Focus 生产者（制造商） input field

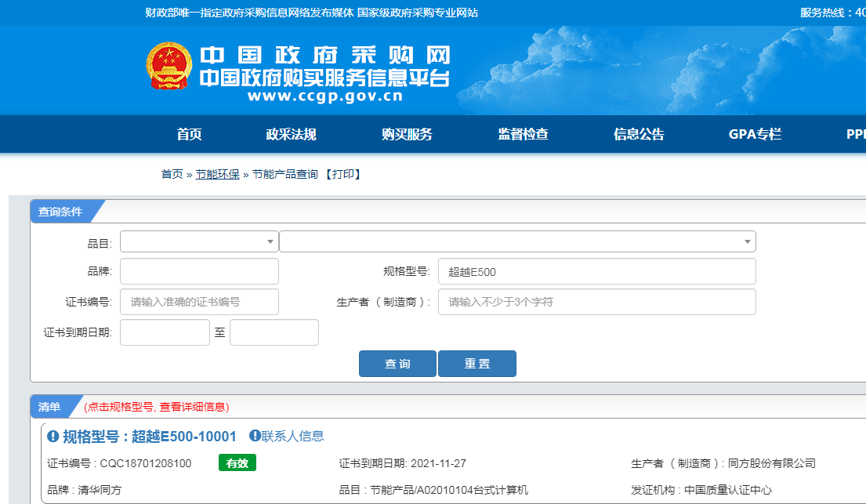coord(597,302)
